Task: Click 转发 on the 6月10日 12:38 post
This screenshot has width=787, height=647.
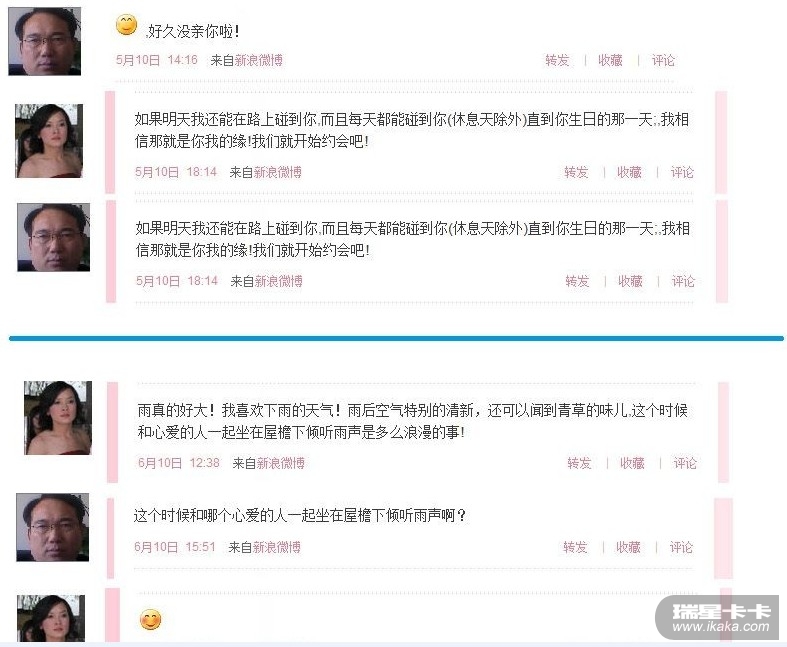Action: pyautogui.click(x=579, y=463)
